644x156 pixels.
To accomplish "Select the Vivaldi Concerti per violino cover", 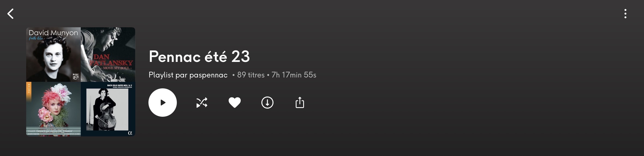I will pyautogui.click(x=53, y=109).
